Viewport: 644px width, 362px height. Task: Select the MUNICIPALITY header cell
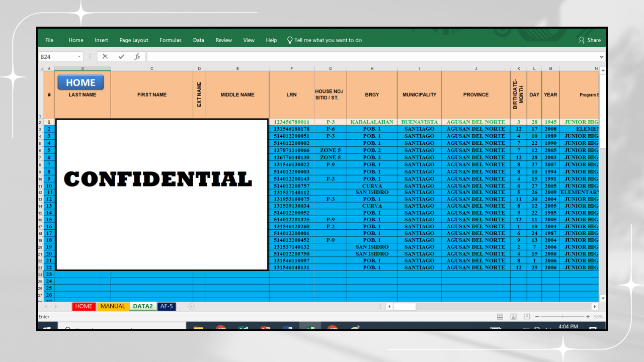click(x=420, y=95)
